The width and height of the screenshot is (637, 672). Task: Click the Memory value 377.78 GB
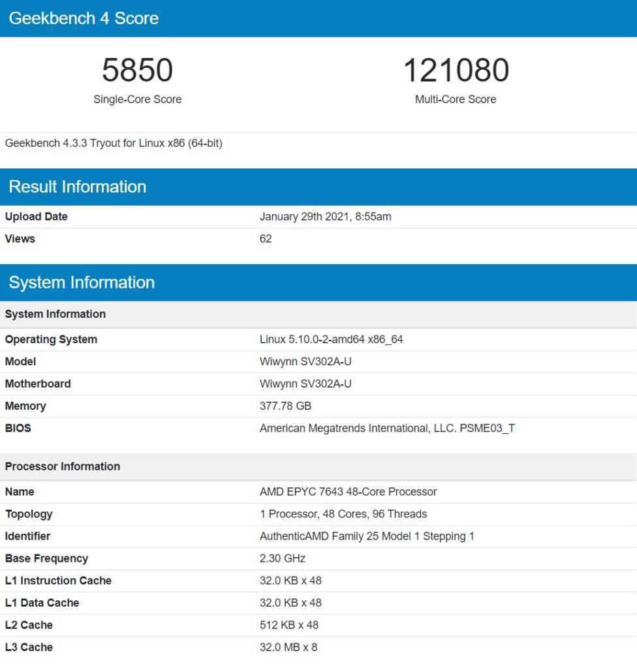pyautogui.click(x=284, y=406)
